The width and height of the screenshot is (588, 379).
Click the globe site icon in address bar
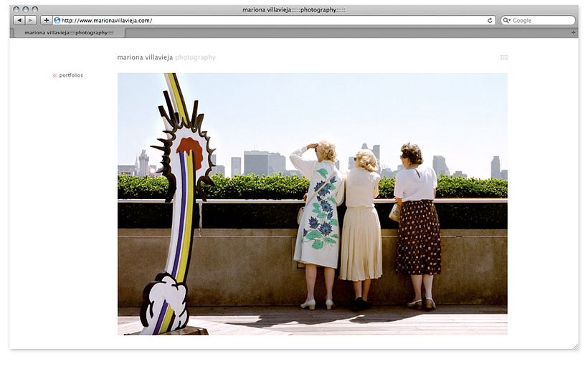(x=57, y=20)
